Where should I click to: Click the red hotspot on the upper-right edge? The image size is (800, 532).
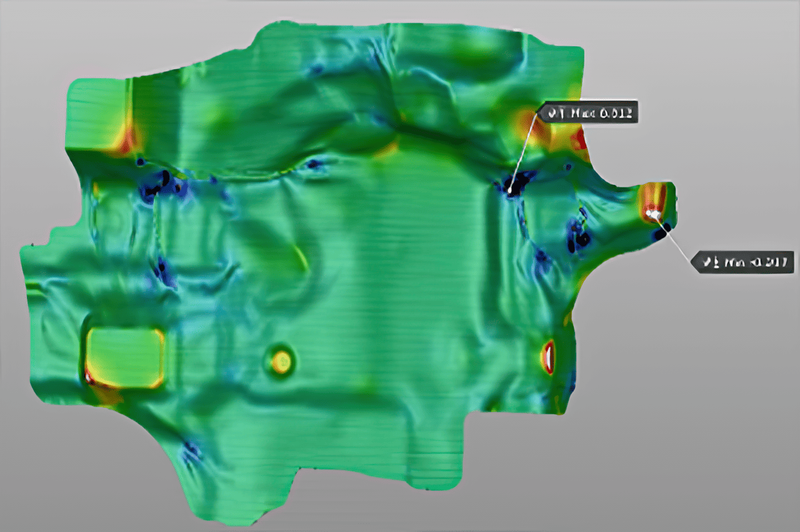pos(579,139)
